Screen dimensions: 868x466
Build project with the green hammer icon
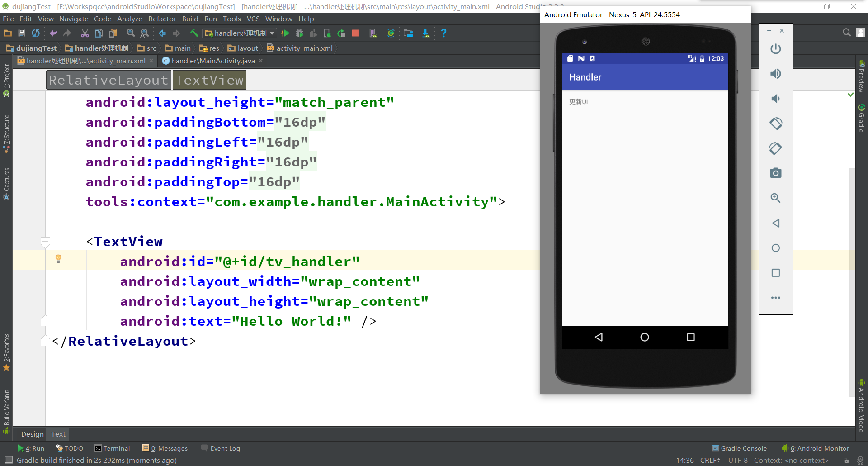pyautogui.click(x=194, y=33)
